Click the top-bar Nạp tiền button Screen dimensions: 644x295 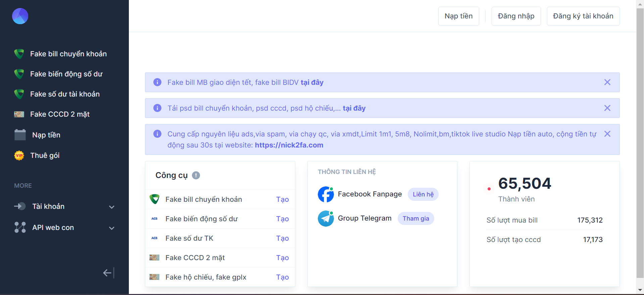point(458,16)
